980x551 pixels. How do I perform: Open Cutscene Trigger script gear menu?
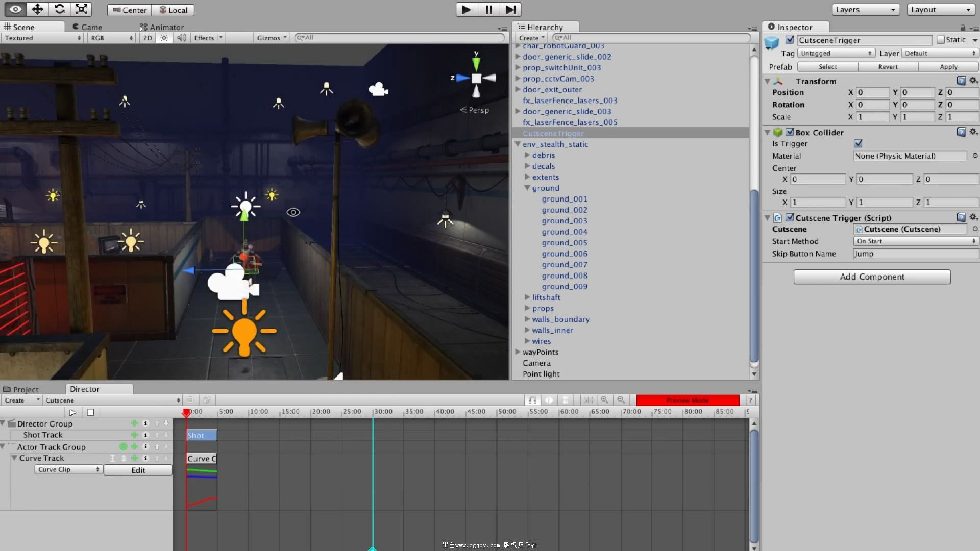(973, 217)
